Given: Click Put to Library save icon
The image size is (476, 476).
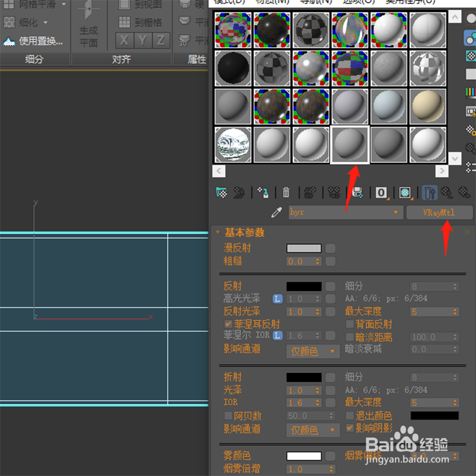Looking at the screenshot, I should click(x=358, y=192).
